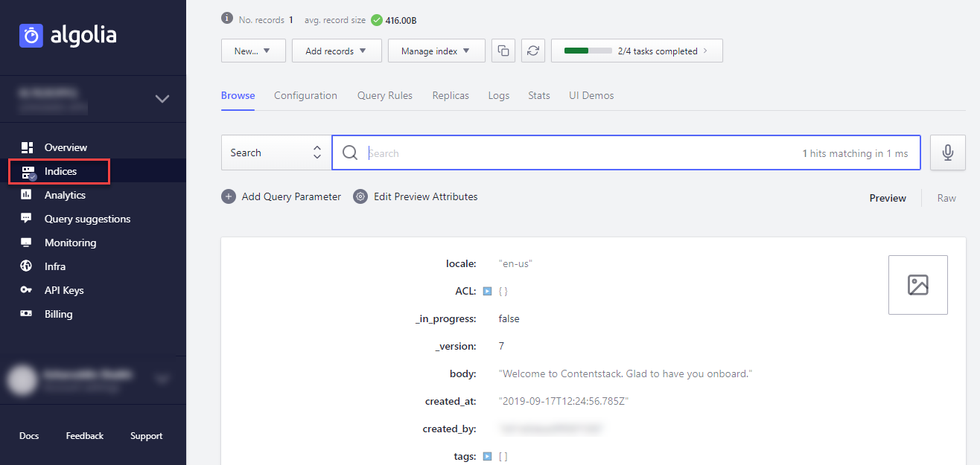Click the copy index icon button
This screenshot has width=980, height=465.
(503, 51)
